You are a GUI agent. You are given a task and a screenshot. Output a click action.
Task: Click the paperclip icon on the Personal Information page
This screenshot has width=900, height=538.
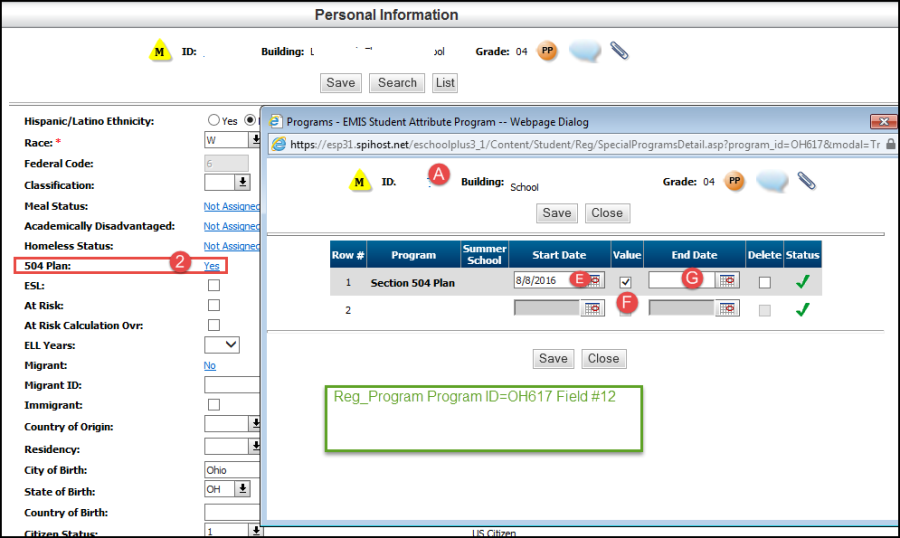click(x=619, y=50)
